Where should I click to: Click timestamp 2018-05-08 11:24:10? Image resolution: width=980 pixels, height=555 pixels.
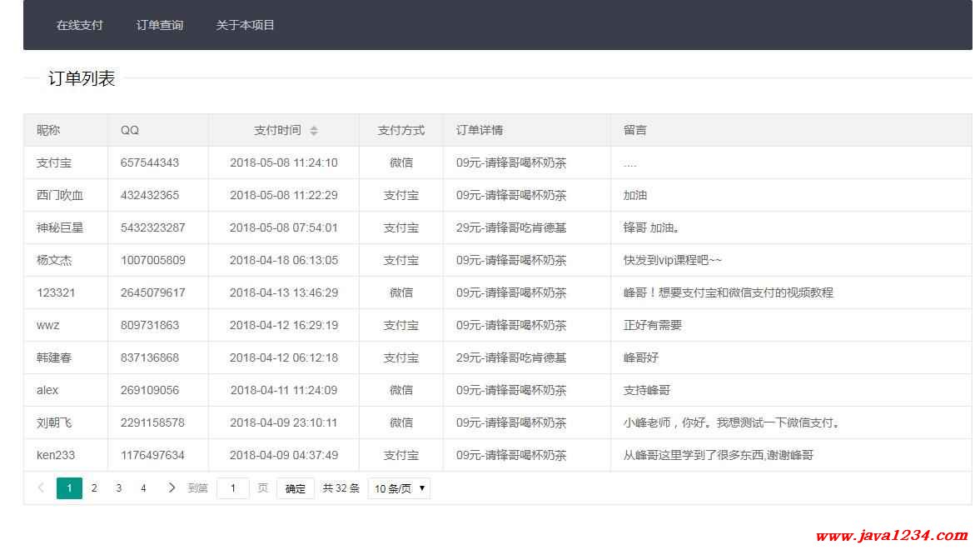click(284, 162)
